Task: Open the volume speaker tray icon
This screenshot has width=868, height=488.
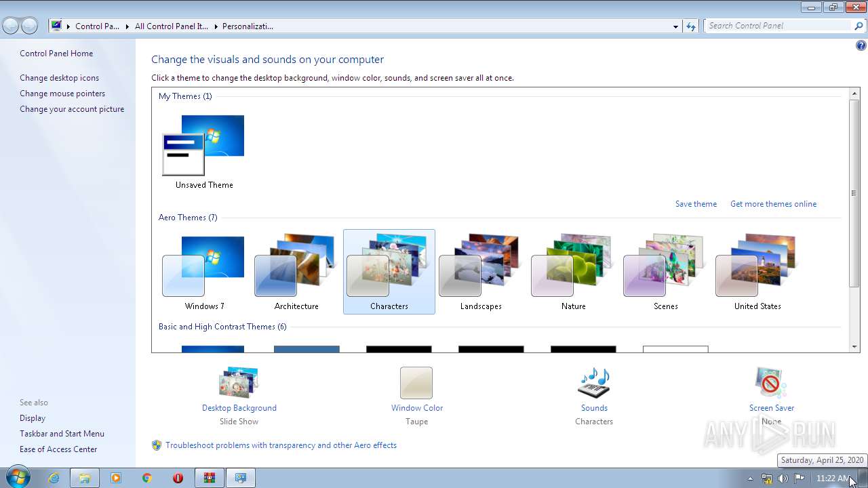Action: point(783,479)
